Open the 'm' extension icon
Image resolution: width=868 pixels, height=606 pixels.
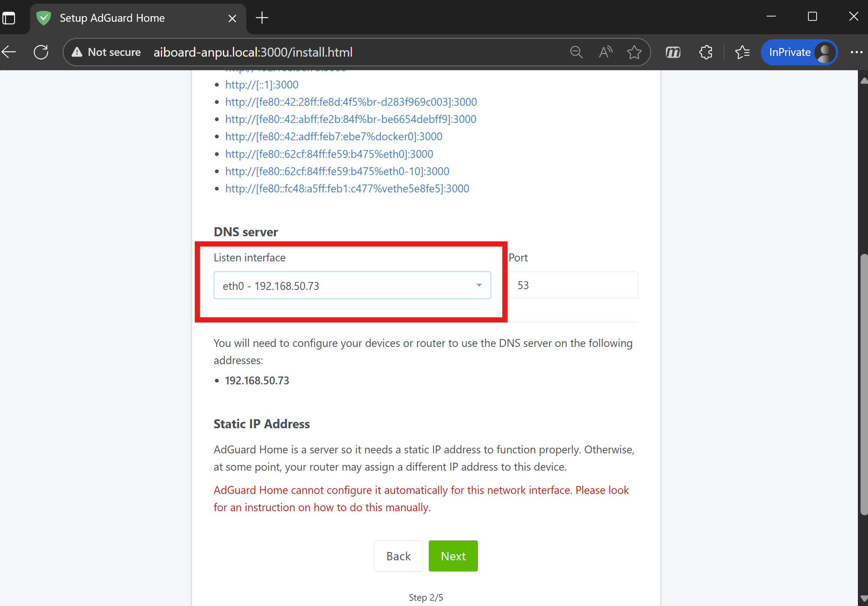673,52
